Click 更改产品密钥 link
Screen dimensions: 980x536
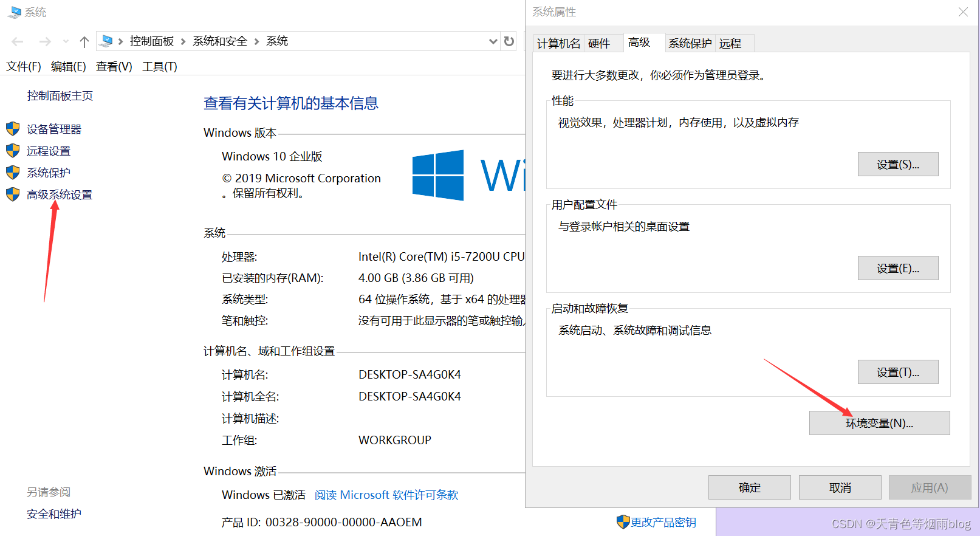(663, 522)
